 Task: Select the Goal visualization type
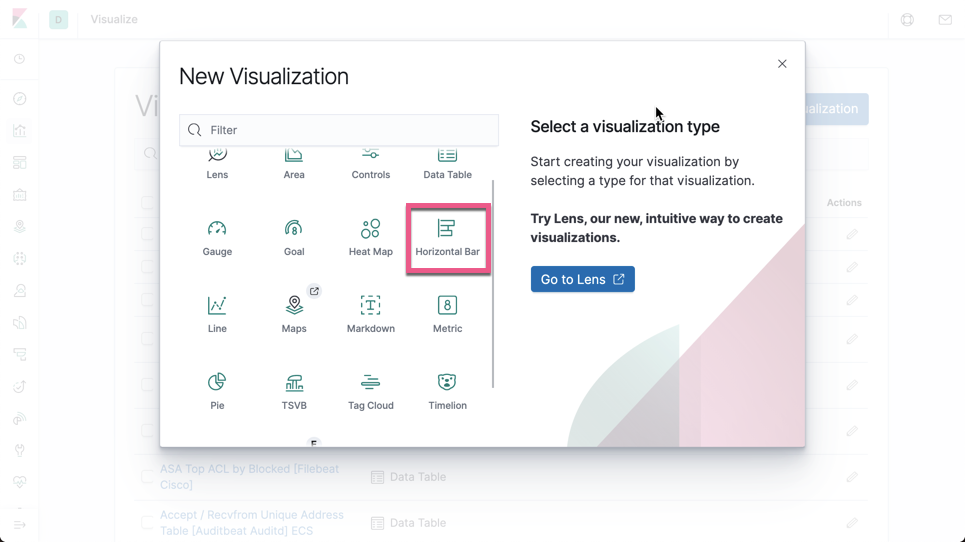click(x=294, y=239)
